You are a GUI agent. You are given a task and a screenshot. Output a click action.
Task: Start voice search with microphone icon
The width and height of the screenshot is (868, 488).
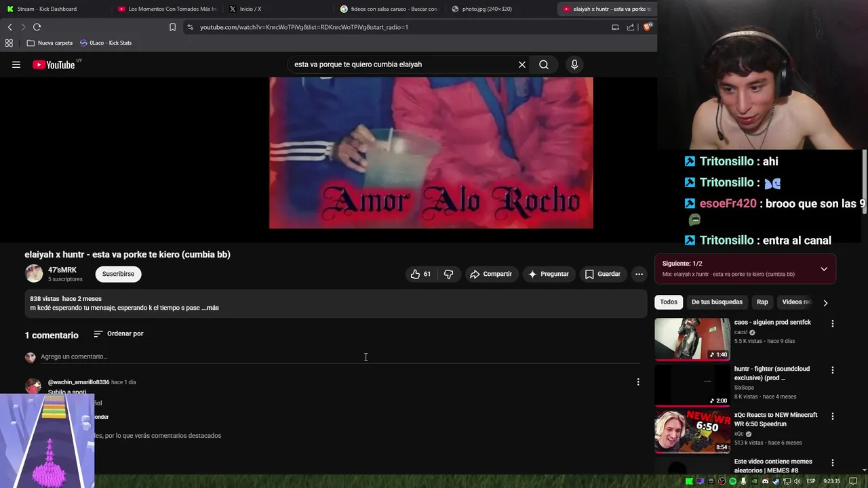pos(574,64)
